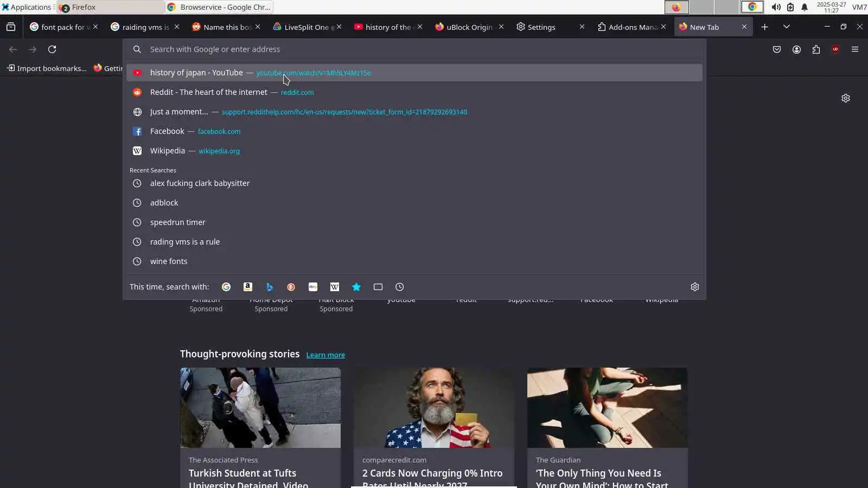Screen dimensions: 868x488
Task: Search only in History via clock icon
Action: point(400,287)
